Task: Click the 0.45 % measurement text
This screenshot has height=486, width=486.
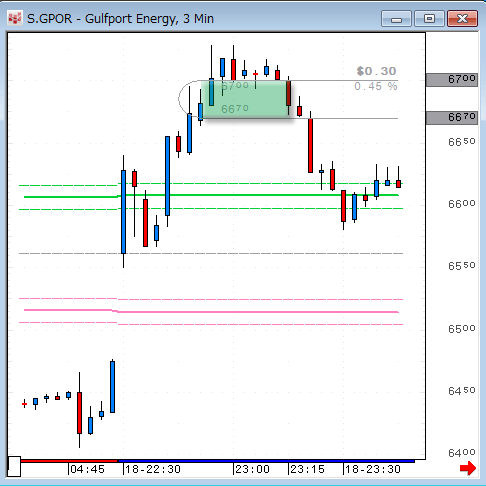Action: 376,86
